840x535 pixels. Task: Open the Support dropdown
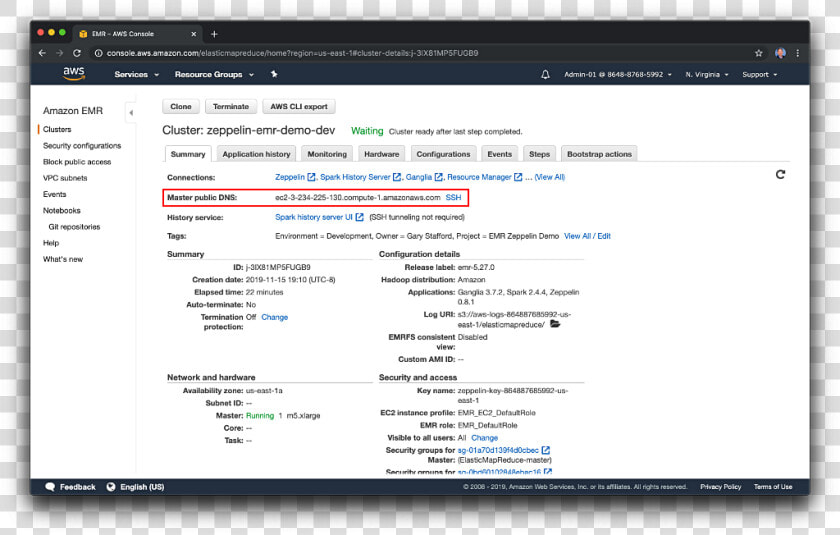tap(760, 74)
